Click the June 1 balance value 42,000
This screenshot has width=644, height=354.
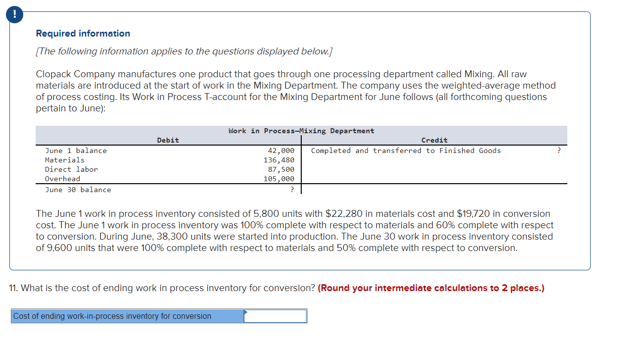pos(281,151)
